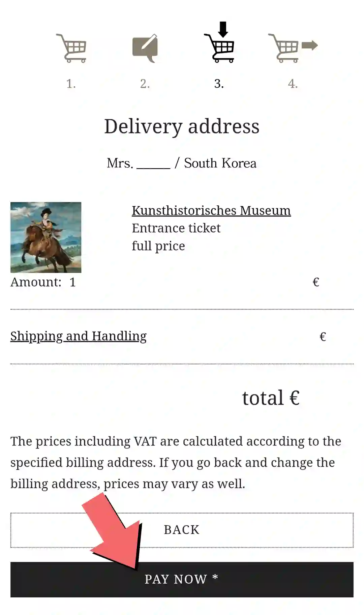Viewport: 364px width, 615px height.
Task: Open the Kunsthistorisches Museum link
Action: (211, 210)
